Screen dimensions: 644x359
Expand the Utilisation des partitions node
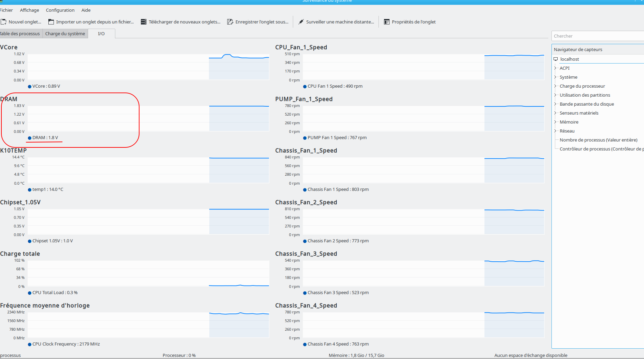point(555,95)
